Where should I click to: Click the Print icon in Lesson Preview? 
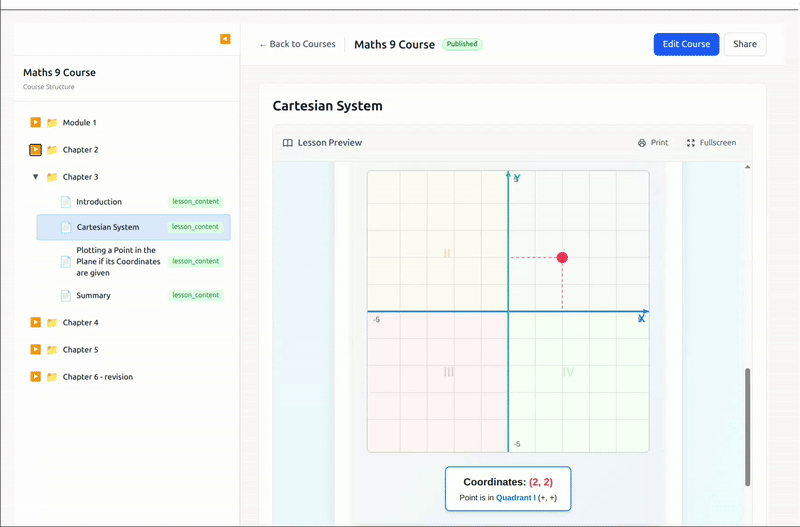point(642,143)
